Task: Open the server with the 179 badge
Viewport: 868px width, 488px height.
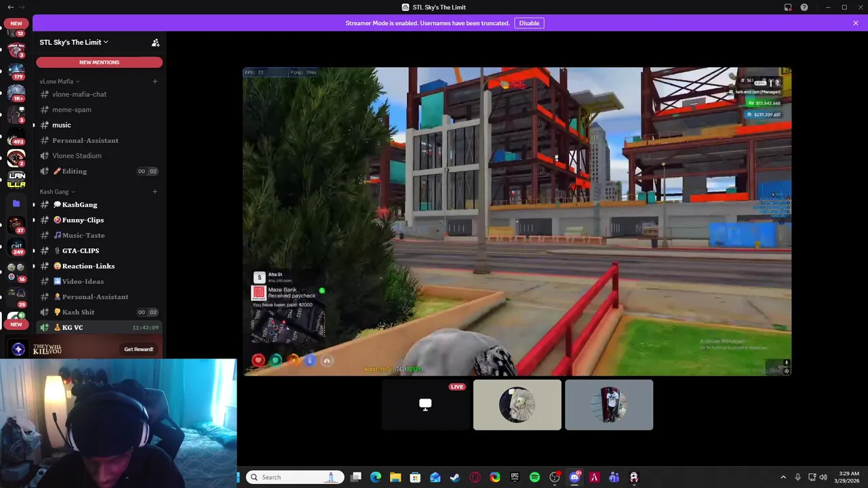Action: 16,70
